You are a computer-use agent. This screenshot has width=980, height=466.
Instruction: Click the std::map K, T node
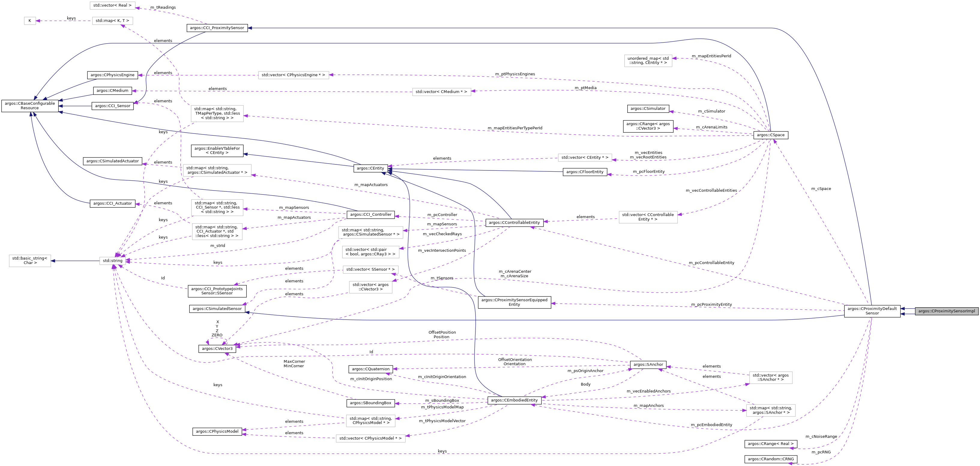[x=113, y=20]
